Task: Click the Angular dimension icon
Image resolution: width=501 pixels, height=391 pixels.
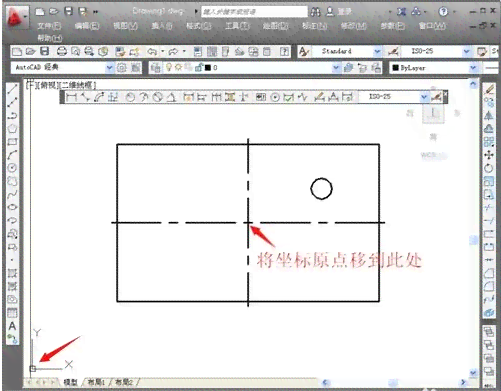Action: tap(172, 97)
